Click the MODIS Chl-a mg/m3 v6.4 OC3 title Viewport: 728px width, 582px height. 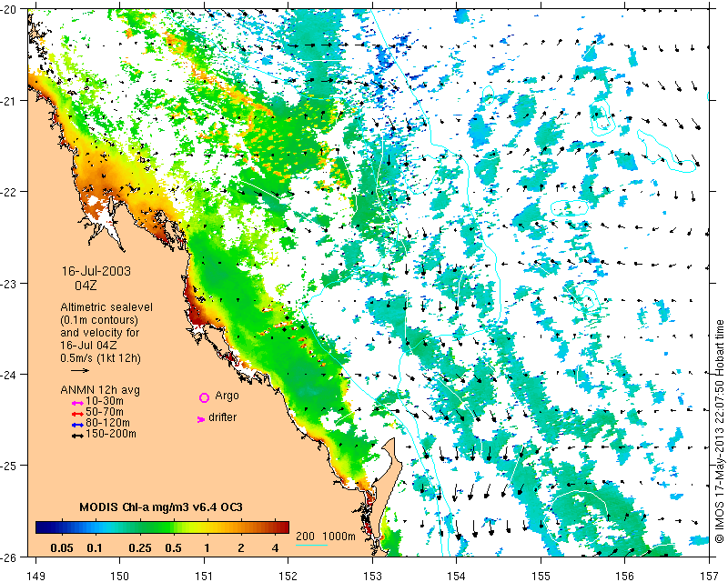[161, 507]
